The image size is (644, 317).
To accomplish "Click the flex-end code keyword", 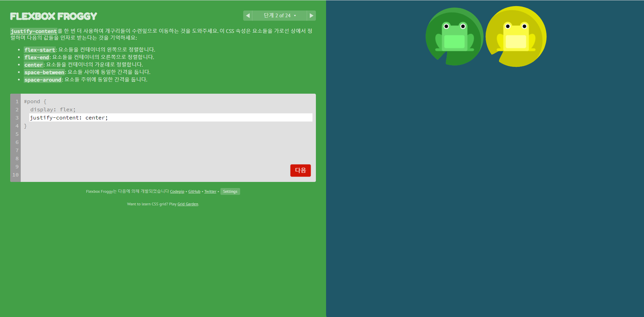I will click(x=37, y=57).
